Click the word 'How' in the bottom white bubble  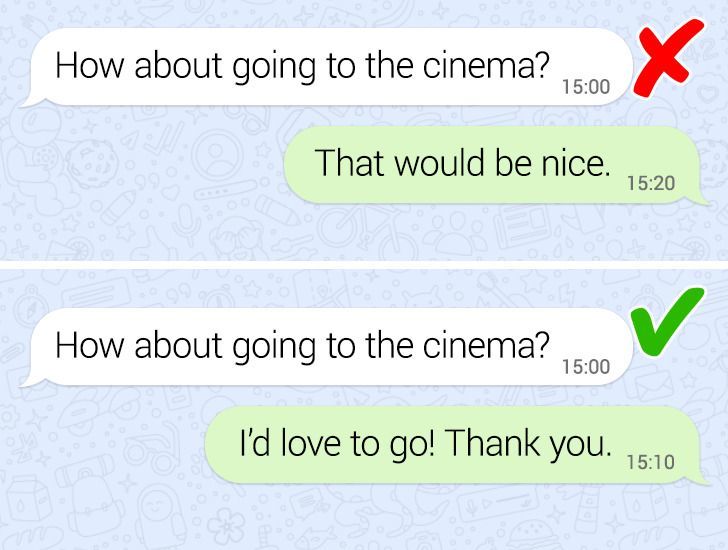coord(90,345)
